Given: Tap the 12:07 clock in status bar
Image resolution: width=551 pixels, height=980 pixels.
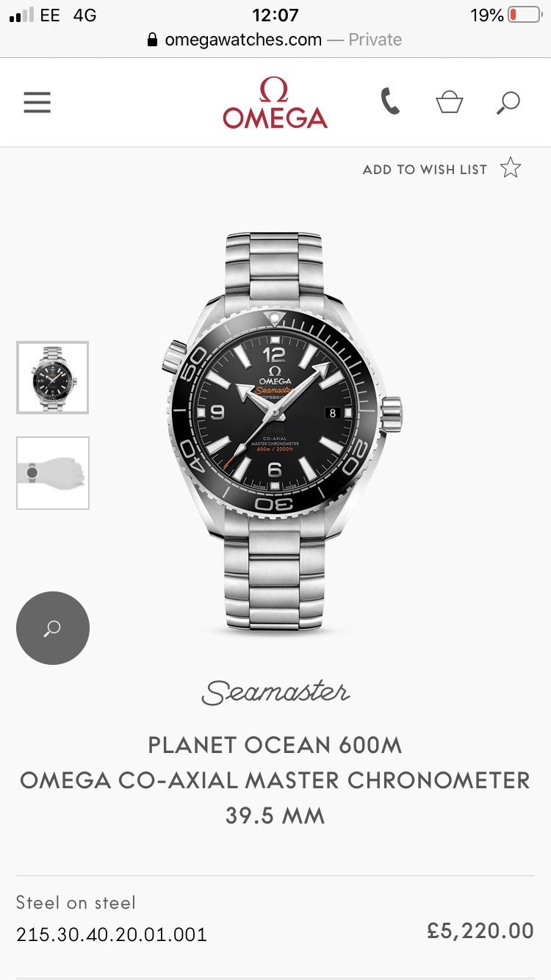Looking at the screenshot, I should [x=275, y=15].
